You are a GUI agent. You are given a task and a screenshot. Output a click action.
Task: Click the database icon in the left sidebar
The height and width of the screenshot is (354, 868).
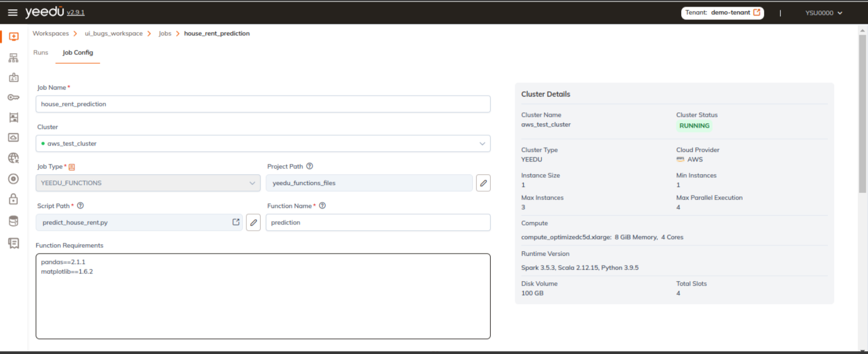tap(14, 221)
